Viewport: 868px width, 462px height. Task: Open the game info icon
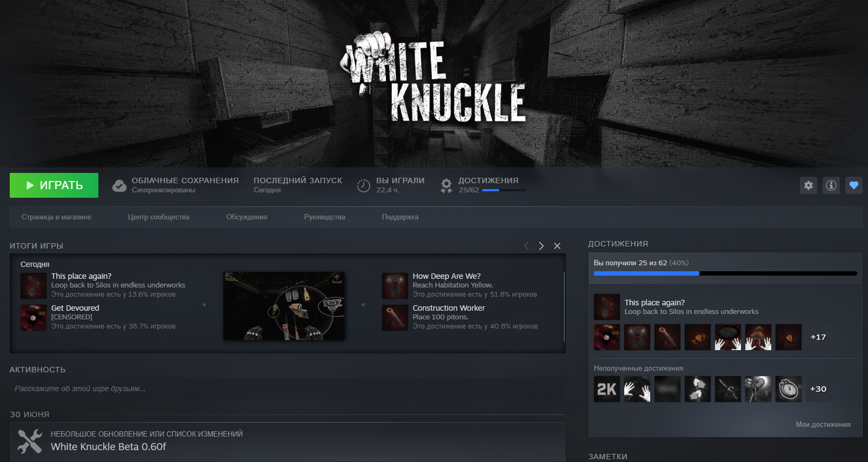point(831,185)
